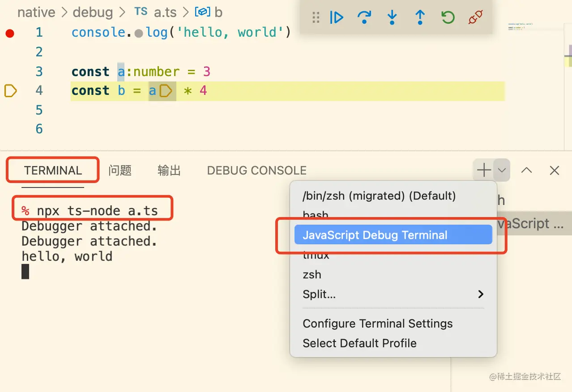Grab the debug toolbar drag handle
Image resolution: width=572 pixels, height=392 pixels.
[316, 17]
